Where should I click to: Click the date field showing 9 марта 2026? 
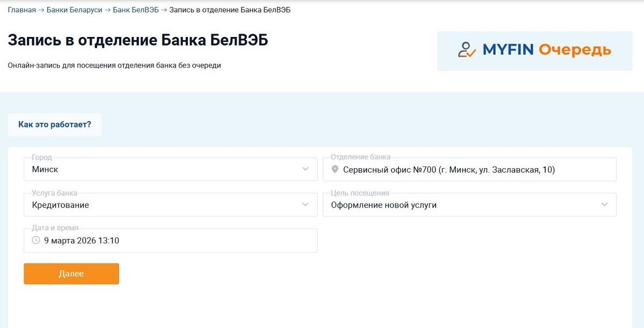click(x=170, y=241)
